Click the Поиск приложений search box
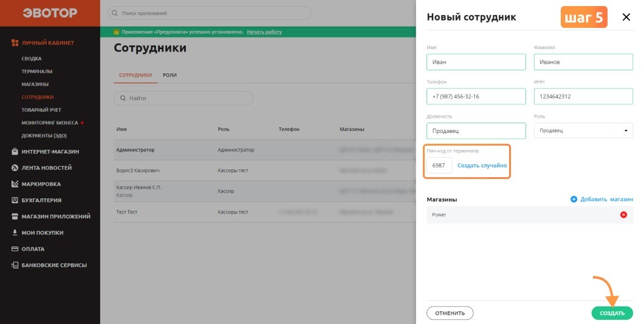Image resolution: width=644 pixels, height=324 pixels. (210, 13)
